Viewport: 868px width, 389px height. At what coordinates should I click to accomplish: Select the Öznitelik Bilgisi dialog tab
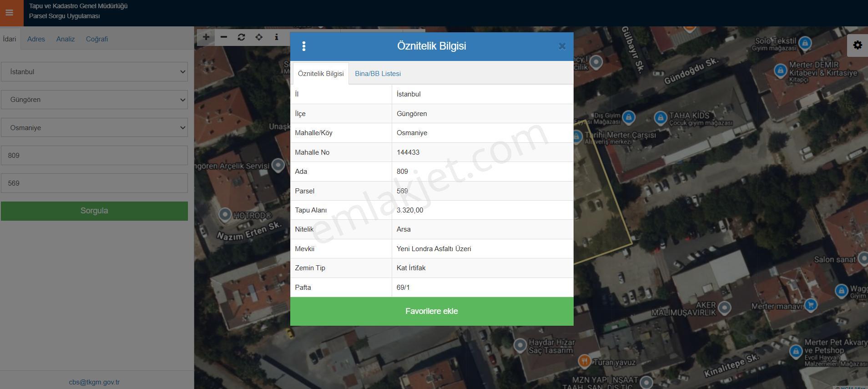[321, 74]
